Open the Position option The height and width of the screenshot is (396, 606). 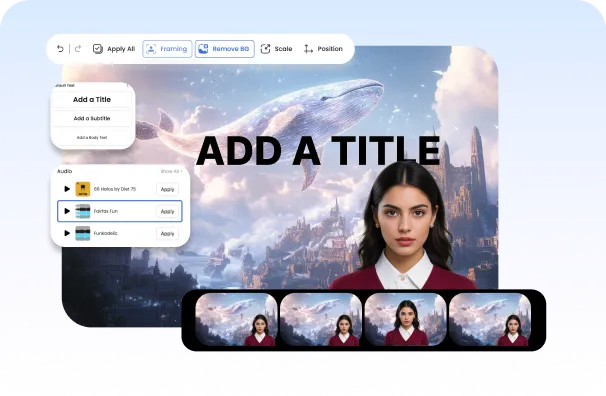323,49
